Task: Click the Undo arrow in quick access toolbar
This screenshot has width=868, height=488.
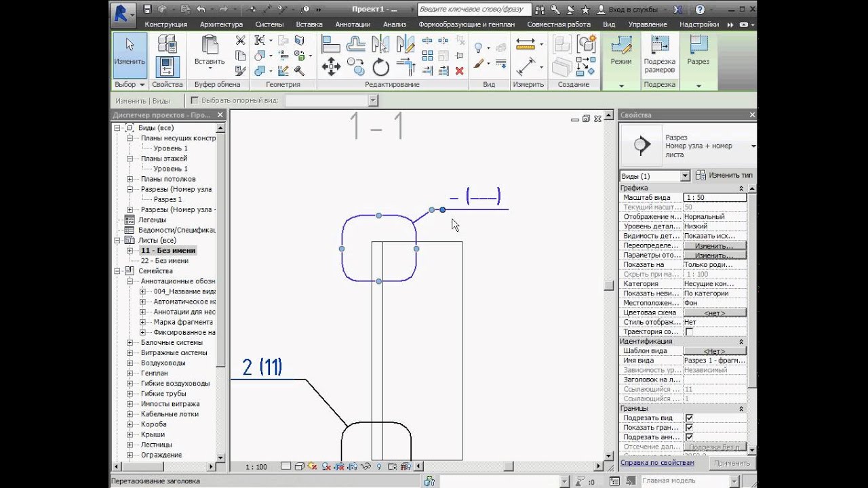Action: click(x=201, y=9)
